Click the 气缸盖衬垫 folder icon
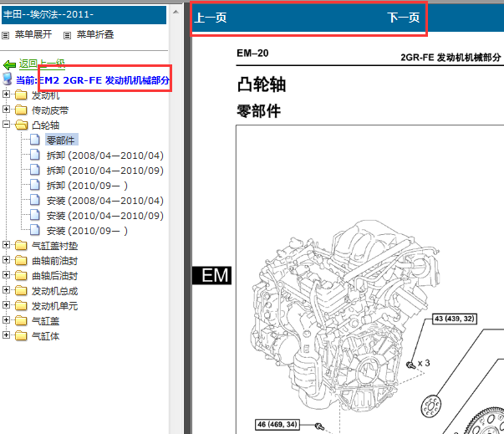This screenshot has width=504, height=434. point(21,246)
